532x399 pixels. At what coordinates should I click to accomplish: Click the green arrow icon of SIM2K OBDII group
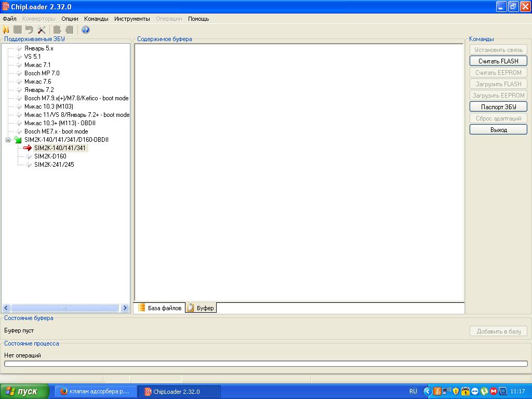pyautogui.click(x=18, y=140)
